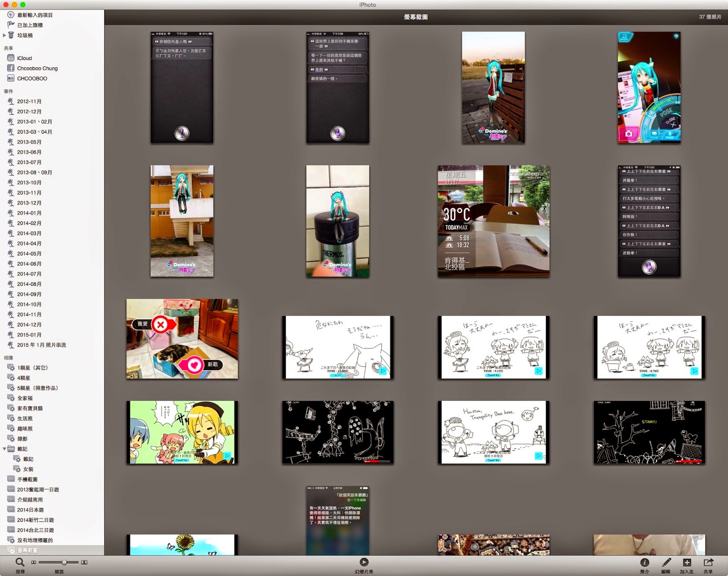
Task: Collapse the 雜記 folder disclosure triangle
Action: [5, 449]
